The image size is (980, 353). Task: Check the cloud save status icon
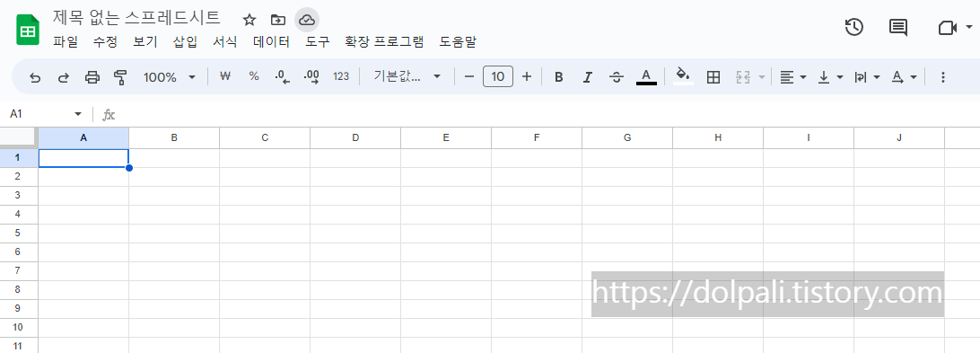306,20
